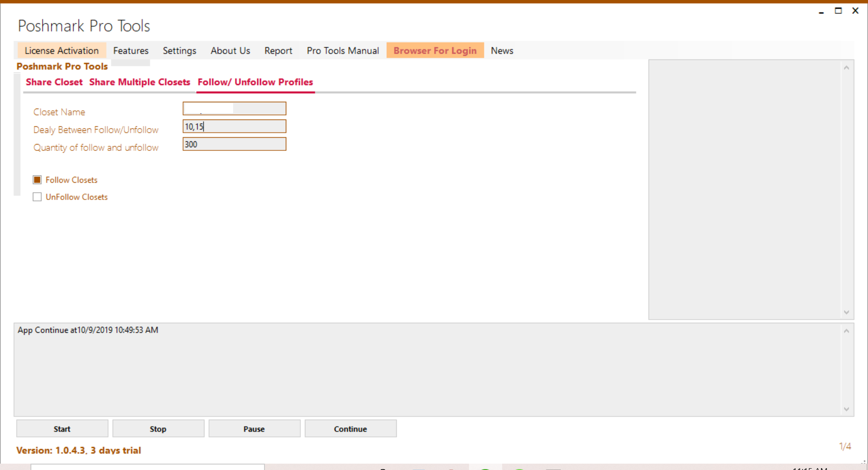Image resolution: width=868 pixels, height=470 pixels.
Task: Click the log area scroll-down arrow
Action: coord(846,409)
